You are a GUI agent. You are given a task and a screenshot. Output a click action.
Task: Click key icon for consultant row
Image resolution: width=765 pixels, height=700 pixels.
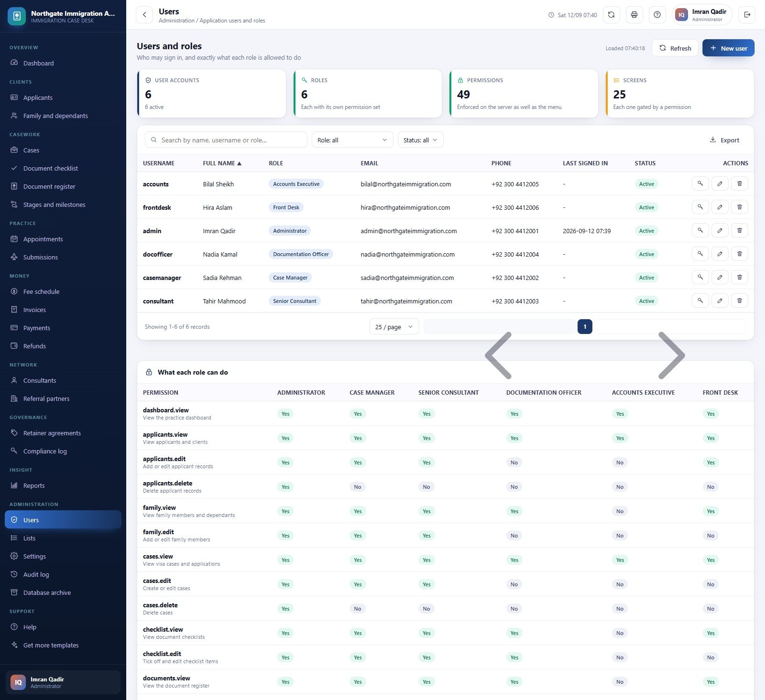point(700,301)
